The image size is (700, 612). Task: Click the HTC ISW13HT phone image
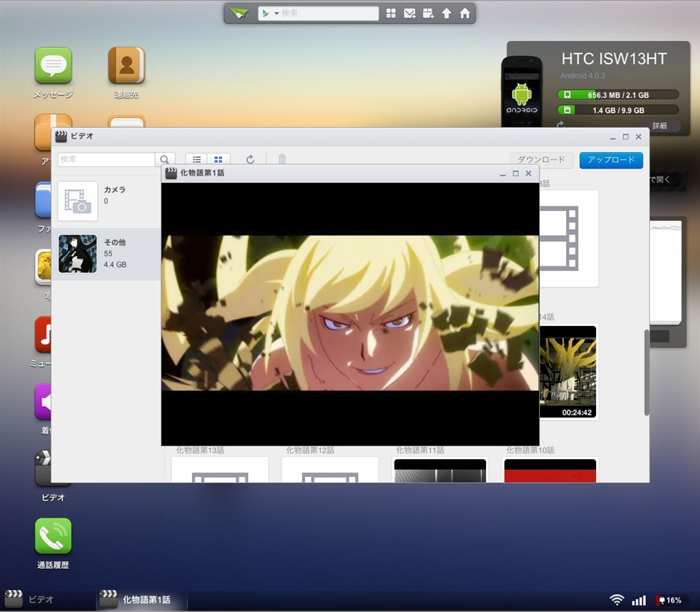(x=522, y=92)
